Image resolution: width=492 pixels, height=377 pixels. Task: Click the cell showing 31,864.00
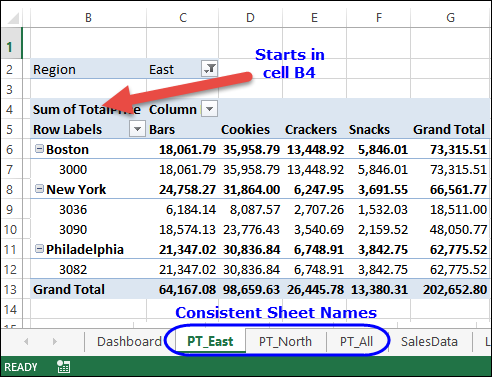[x=250, y=189]
